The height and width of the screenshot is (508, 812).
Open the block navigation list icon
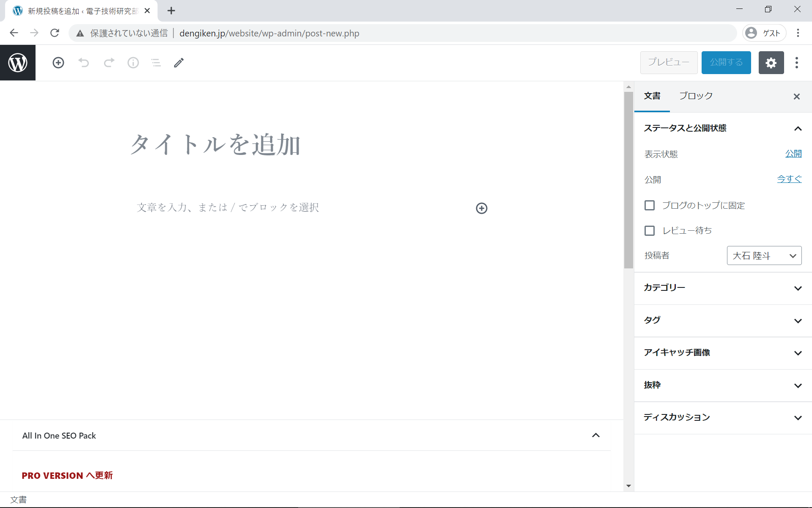(156, 63)
